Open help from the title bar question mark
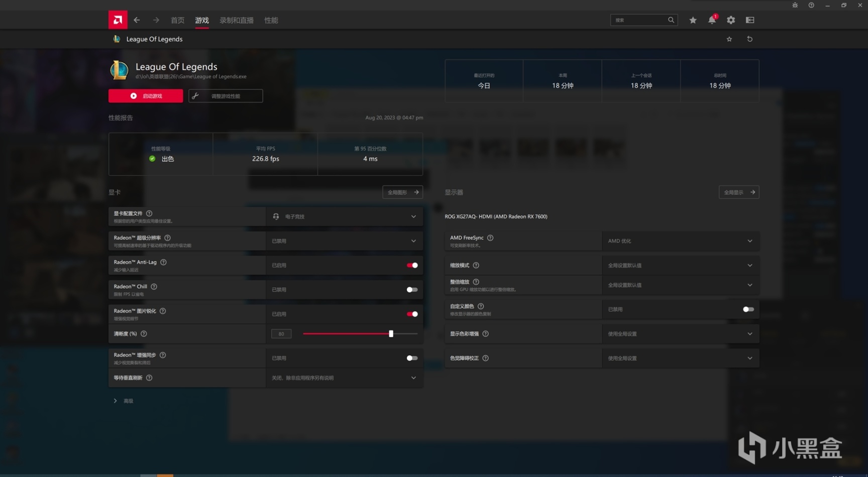Screen dimensions: 868x477 point(811,5)
